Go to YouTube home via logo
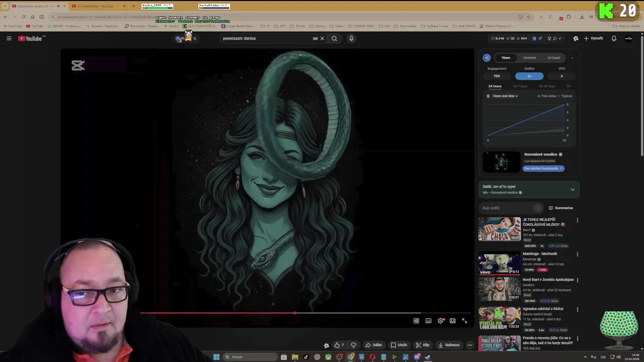Screen dimensions: 644x362 30,38
